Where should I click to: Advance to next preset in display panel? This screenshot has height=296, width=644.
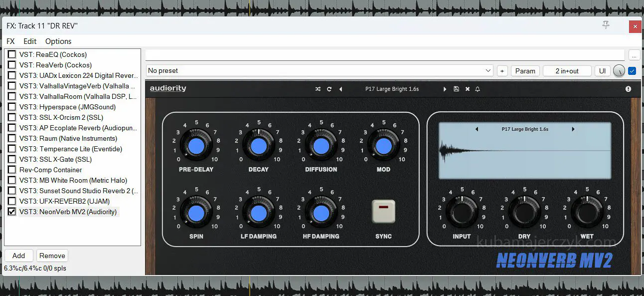[573, 129]
